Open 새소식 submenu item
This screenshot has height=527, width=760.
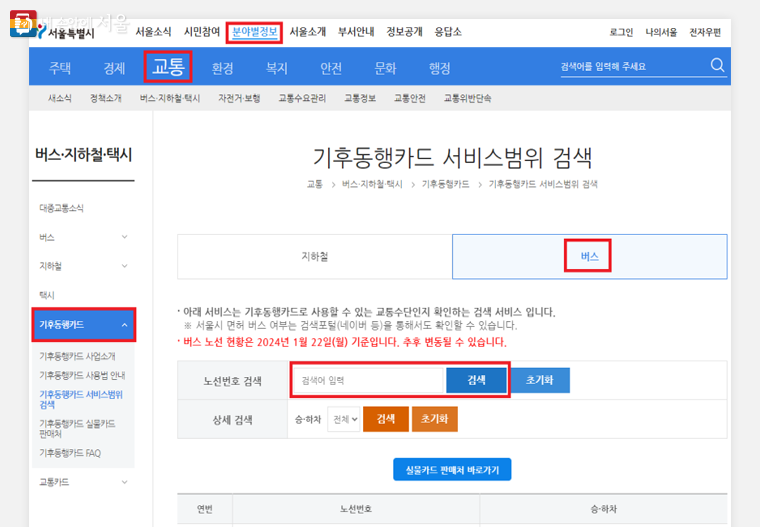pyautogui.click(x=60, y=98)
